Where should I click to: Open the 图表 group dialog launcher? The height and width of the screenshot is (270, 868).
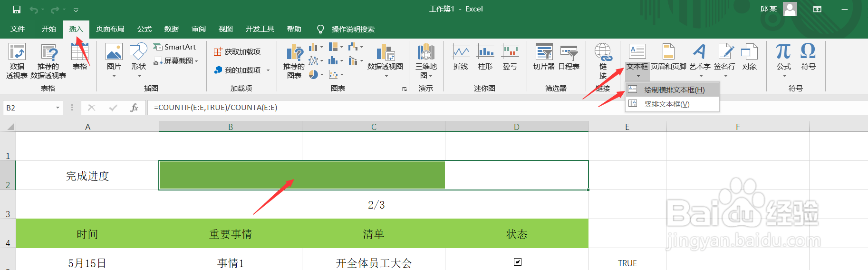tap(405, 89)
